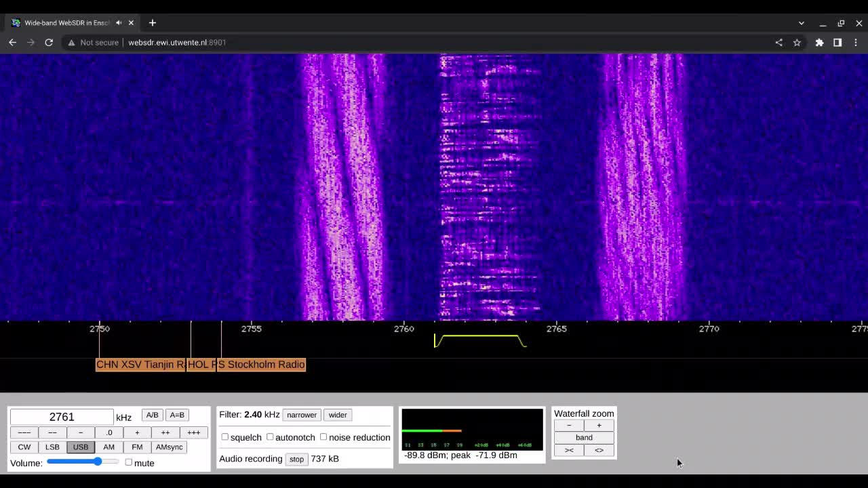Screen dimensions: 868x488
Task: Tune down one step with - button
Action: pyautogui.click(x=81, y=432)
